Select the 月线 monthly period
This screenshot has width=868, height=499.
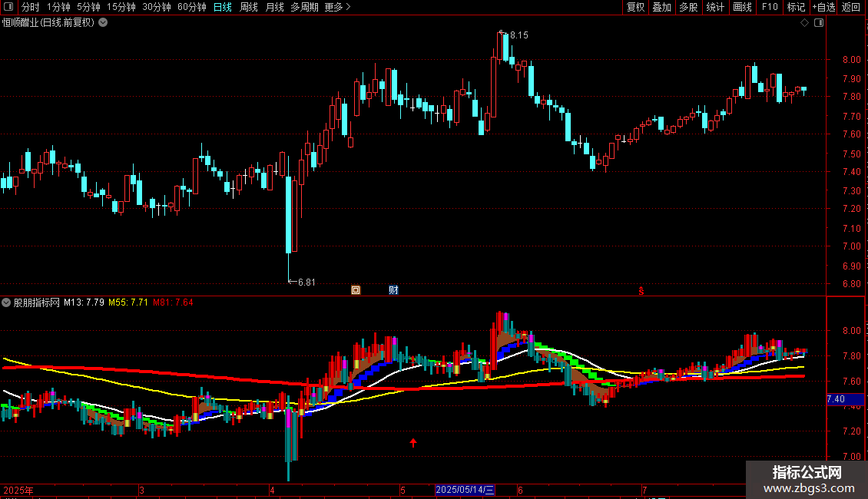[x=274, y=7]
